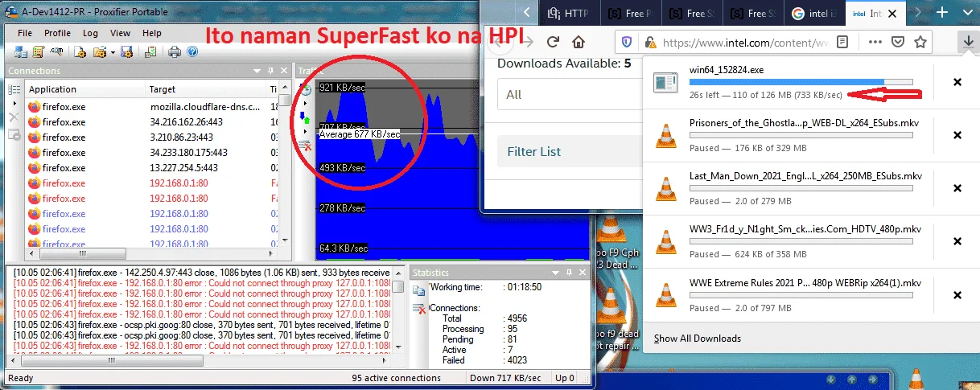Open the 'All' filter dropdown on Intel page
The width and height of the screenshot is (980, 390).
point(570,95)
